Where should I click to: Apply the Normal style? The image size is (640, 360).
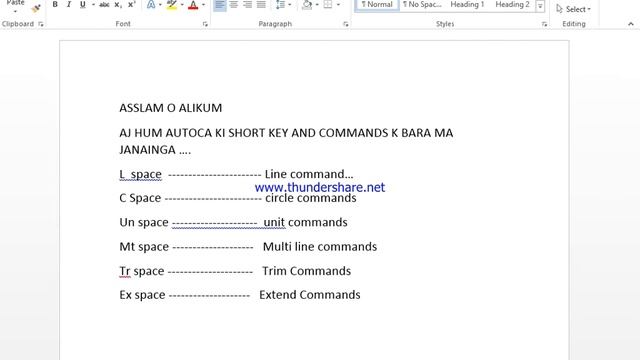pyautogui.click(x=377, y=5)
